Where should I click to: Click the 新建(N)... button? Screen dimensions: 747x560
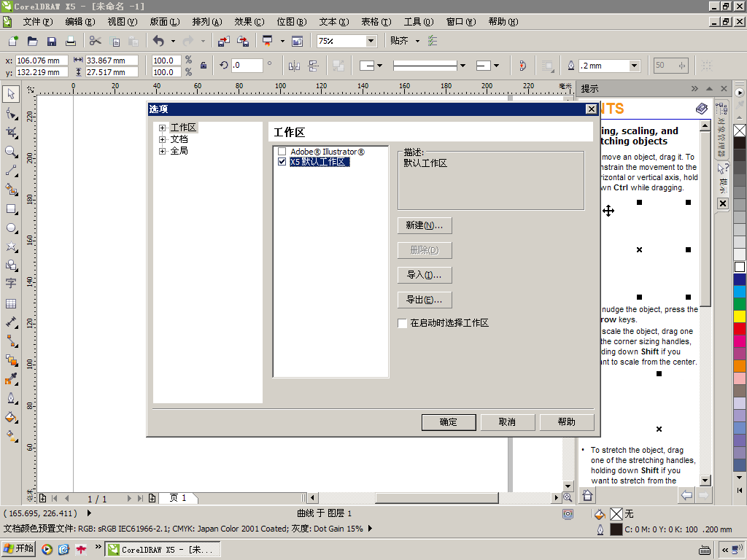pos(425,225)
